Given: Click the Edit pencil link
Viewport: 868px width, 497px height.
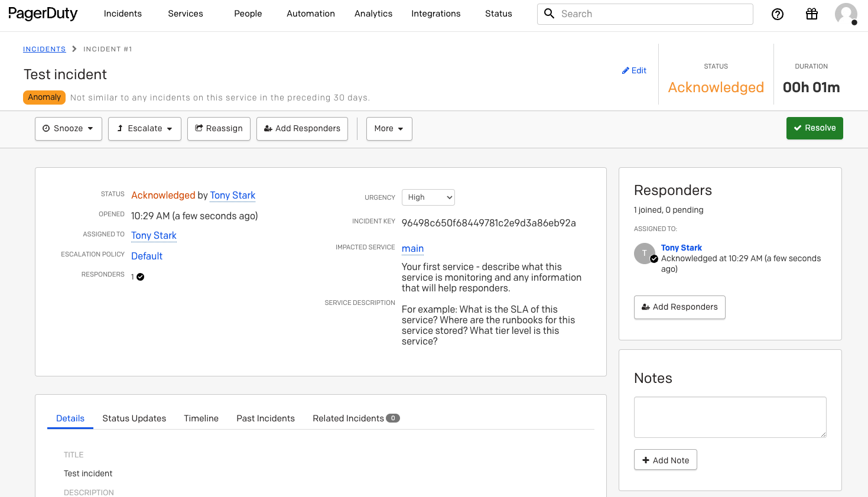Looking at the screenshot, I should [634, 70].
